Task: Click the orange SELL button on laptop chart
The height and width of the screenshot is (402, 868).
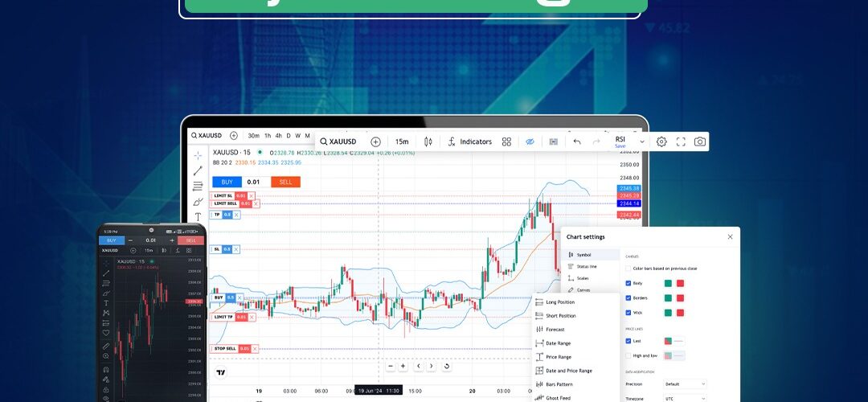Action: pos(285,182)
